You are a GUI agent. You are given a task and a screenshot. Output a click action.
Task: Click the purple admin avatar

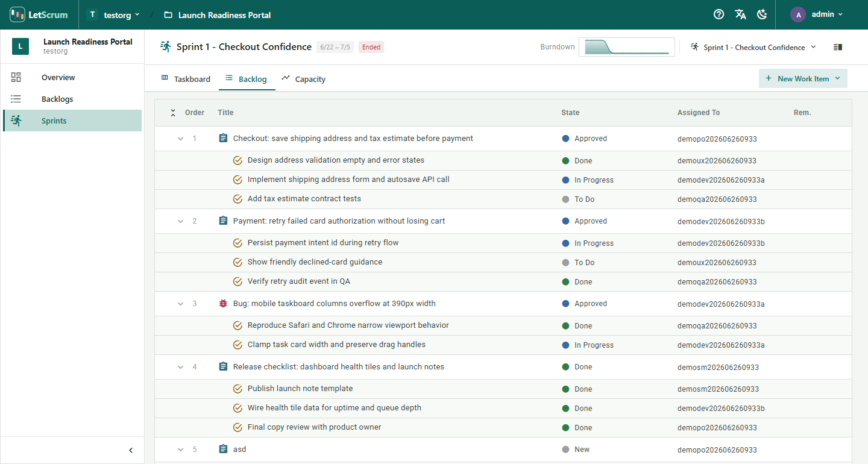798,15
